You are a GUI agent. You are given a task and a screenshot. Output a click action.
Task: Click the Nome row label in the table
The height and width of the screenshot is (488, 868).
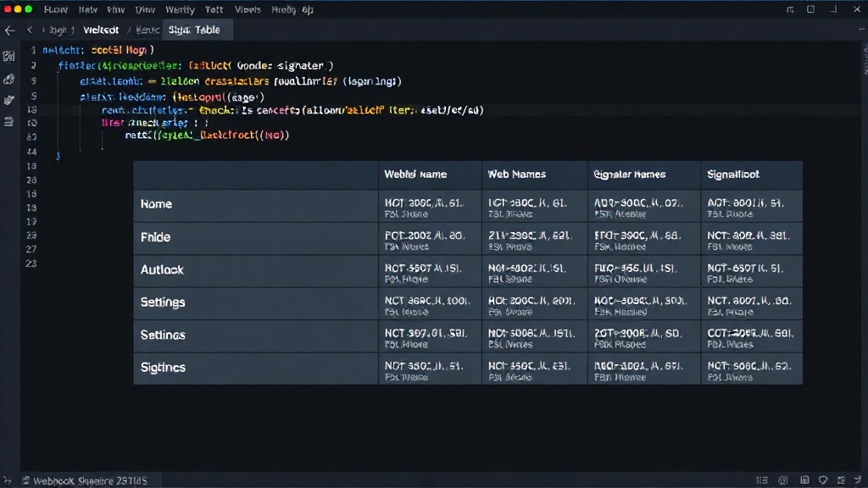(x=156, y=204)
